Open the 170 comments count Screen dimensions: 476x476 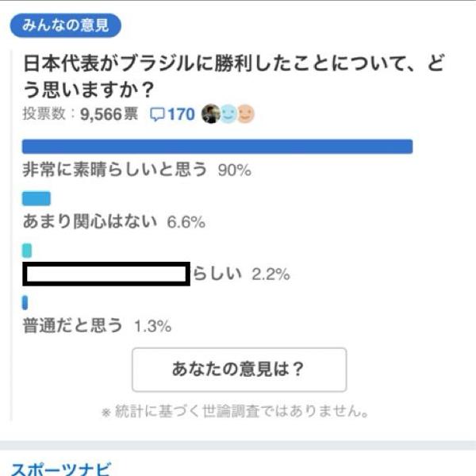181,115
